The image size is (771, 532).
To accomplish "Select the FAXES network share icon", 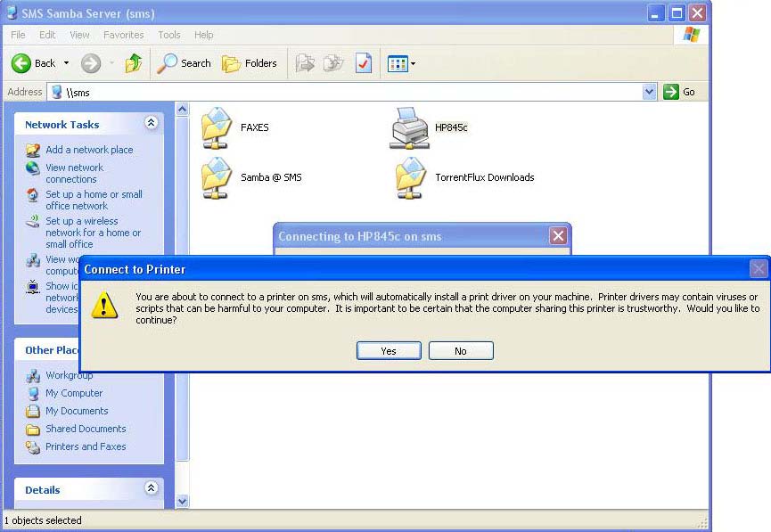I will click(217, 127).
